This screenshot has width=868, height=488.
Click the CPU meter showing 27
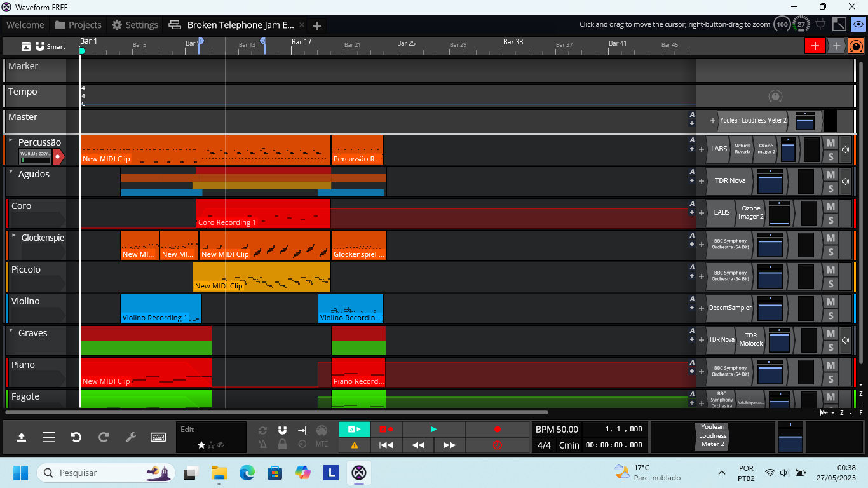coord(801,25)
